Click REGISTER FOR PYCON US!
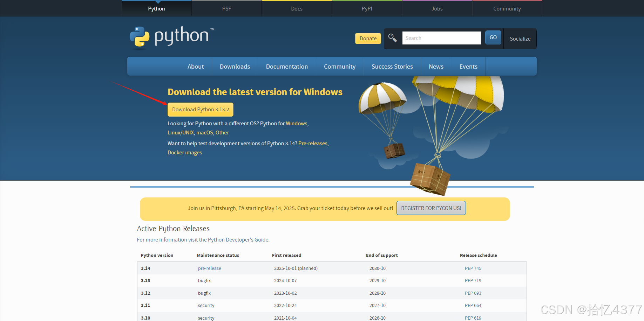This screenshot has width=644, height=321. pyautogui.click(x=431, y=208)
